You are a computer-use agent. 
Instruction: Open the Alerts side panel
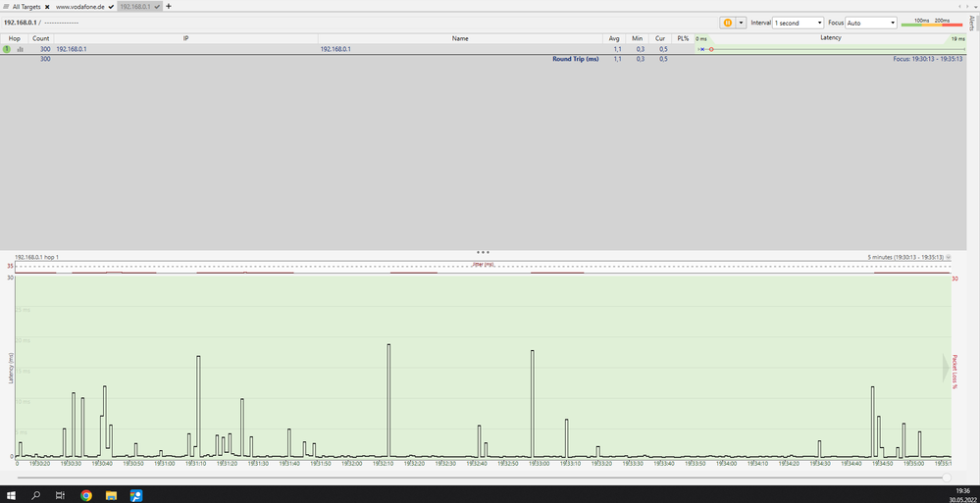971,24
